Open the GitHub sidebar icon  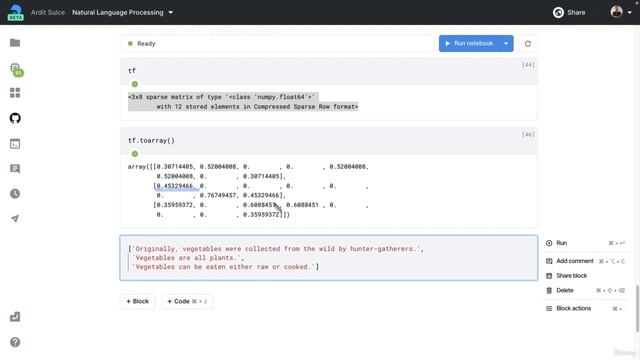15,118
